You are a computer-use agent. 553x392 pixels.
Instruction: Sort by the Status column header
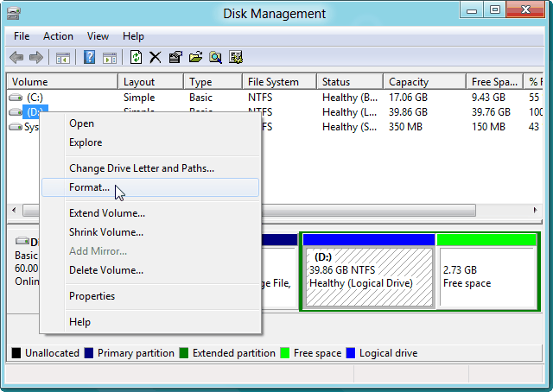tap(350, 82)
